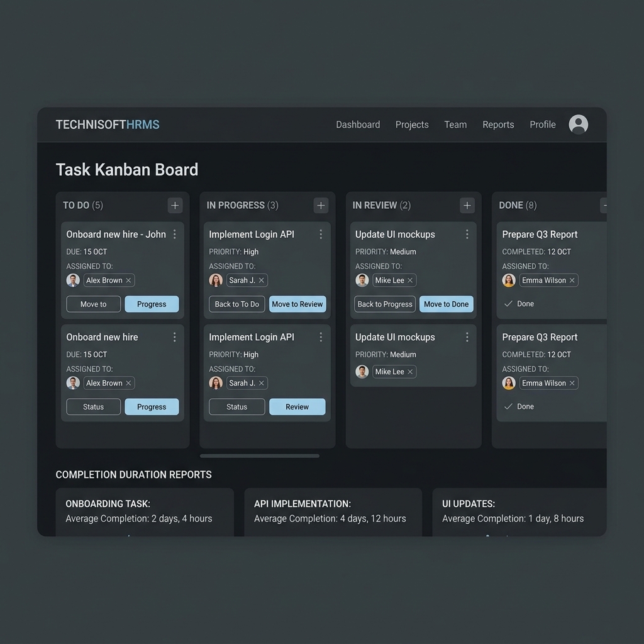Click Alex Brown avatar on Onboard new hire - John
The height and width of the screenshot is (644, 644).
pos(73,280)
